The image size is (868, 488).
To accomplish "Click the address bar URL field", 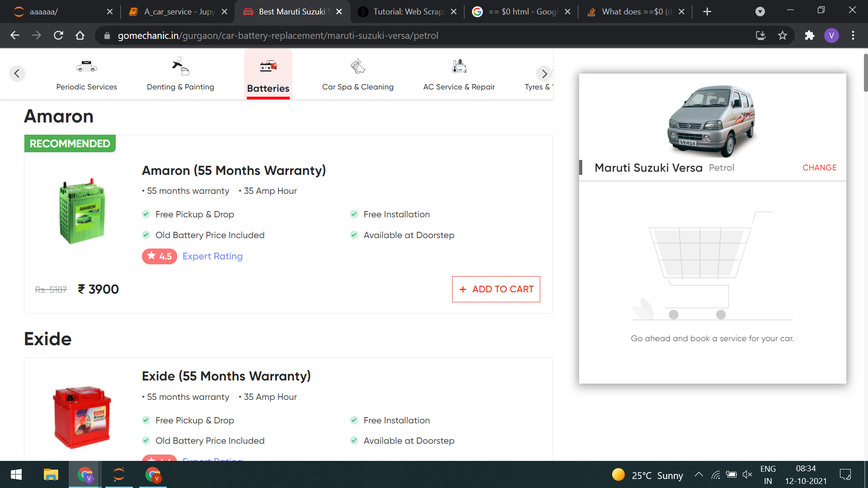I will pos(425,35).
